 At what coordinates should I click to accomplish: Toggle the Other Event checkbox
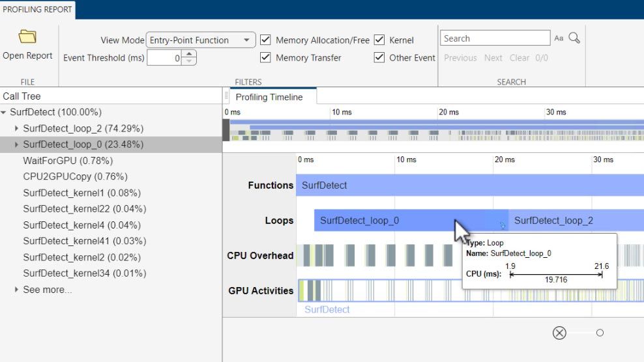(379, 57)
